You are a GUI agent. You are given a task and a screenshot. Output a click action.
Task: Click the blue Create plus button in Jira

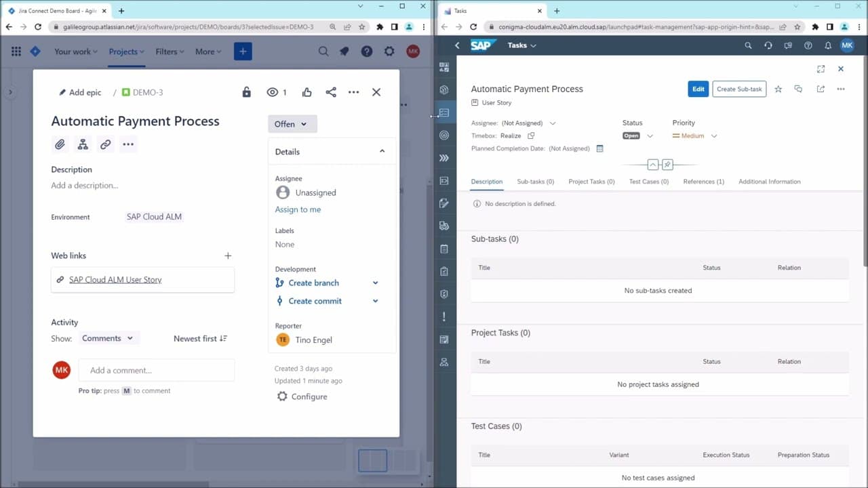point(243,52)
